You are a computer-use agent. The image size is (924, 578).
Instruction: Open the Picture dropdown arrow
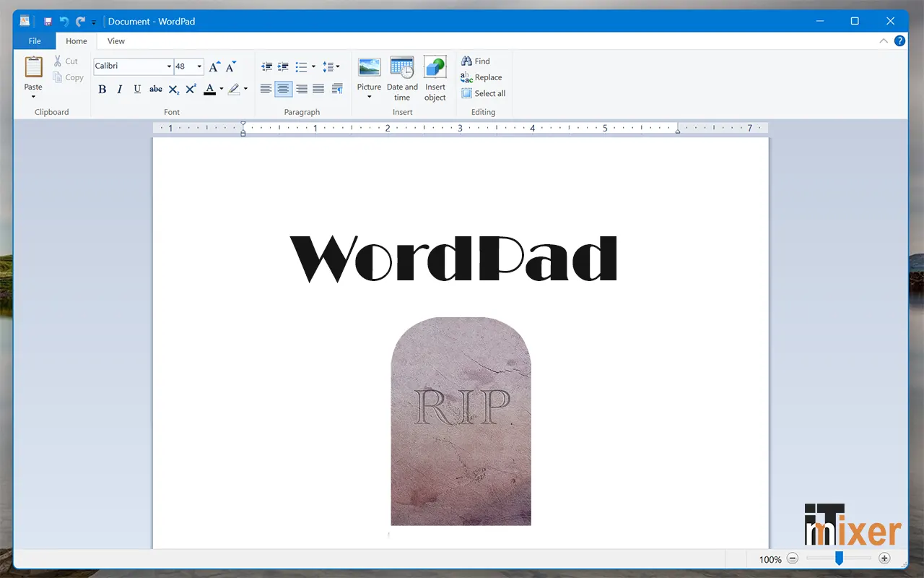point(369,97)
